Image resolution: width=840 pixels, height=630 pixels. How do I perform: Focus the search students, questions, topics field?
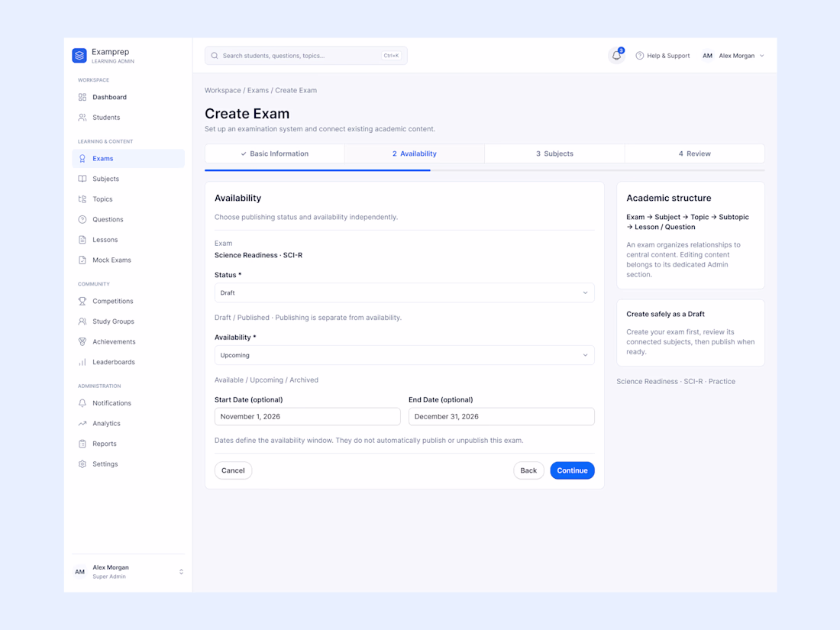306,56
